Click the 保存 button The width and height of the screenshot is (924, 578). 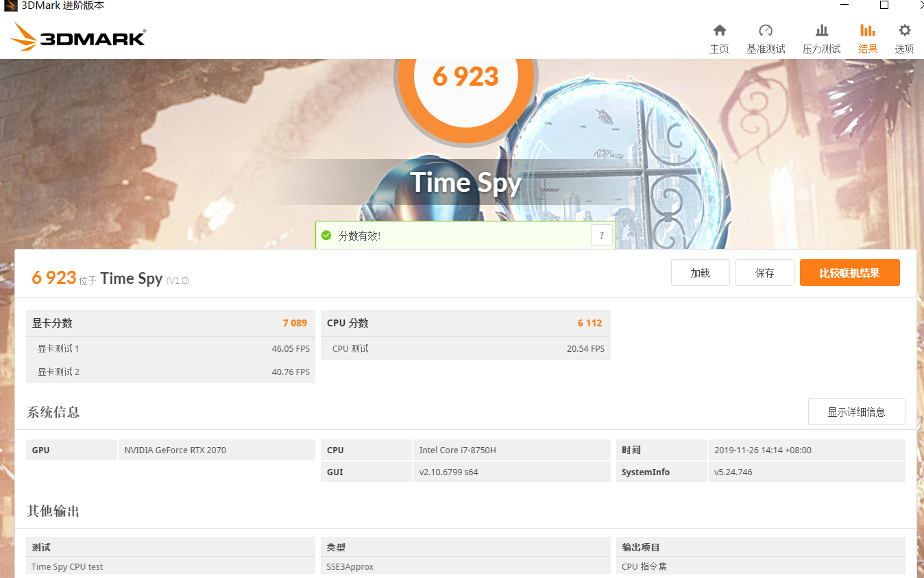(765, 273)
